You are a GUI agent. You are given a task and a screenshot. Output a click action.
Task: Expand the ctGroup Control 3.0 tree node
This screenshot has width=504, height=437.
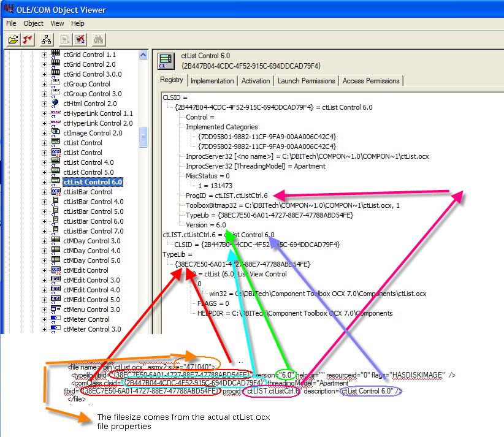pyautogui.click(x=44, y=94)
